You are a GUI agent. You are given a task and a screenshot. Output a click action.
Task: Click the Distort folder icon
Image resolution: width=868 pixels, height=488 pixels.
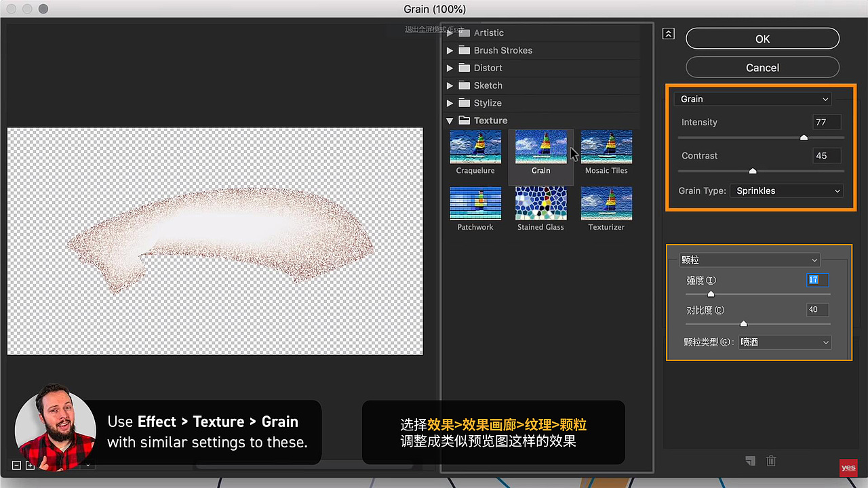(x=465, y=68)
